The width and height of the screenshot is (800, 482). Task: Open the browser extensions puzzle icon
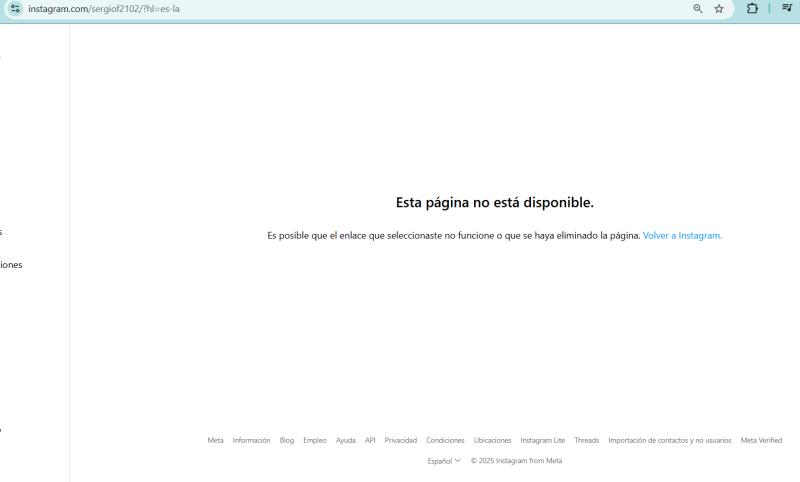coord(752,8)
